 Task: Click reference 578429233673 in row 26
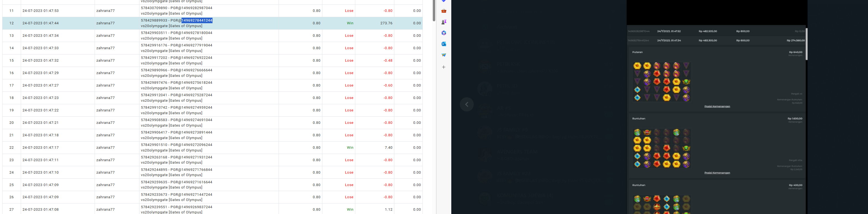(x=154, y=195)
